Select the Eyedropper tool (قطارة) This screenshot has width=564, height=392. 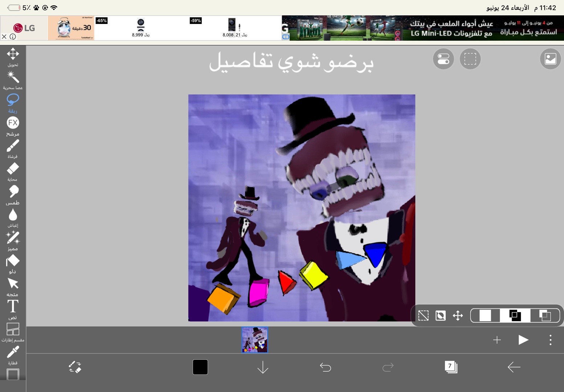tap(13, 355)
